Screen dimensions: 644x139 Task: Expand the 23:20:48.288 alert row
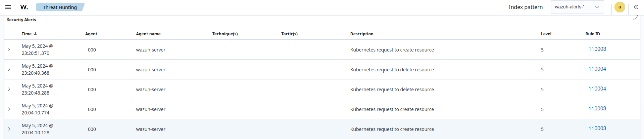(x=9, y=89)
